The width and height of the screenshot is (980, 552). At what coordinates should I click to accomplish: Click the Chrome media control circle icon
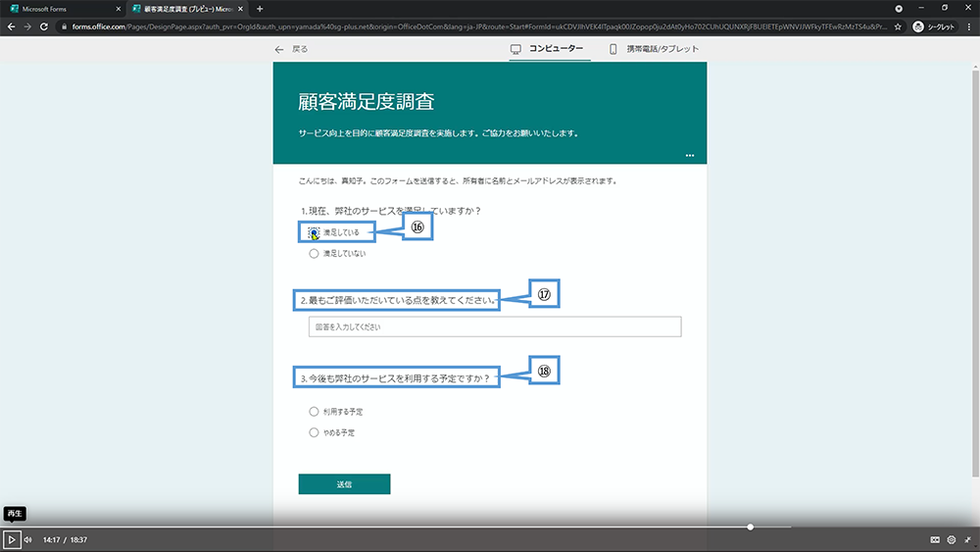pos(899,9)
